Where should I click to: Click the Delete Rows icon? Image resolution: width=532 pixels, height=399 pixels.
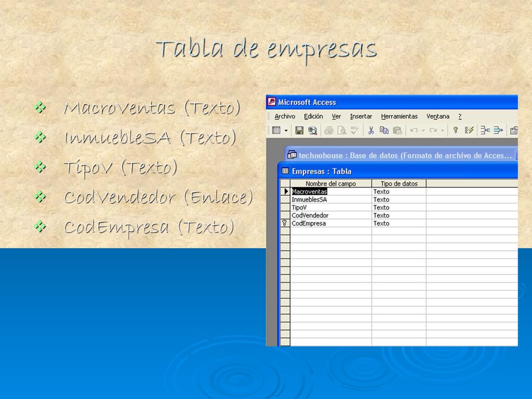(x=498, y=130)
